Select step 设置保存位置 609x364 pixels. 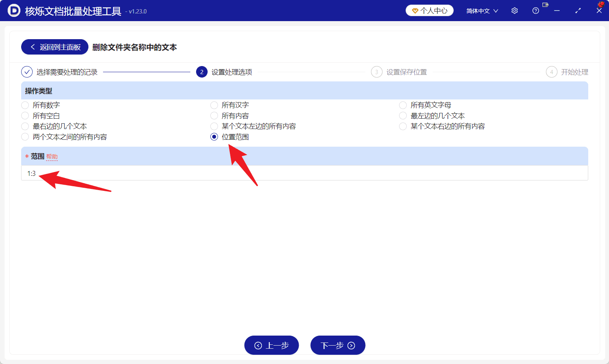click(407, 72)
